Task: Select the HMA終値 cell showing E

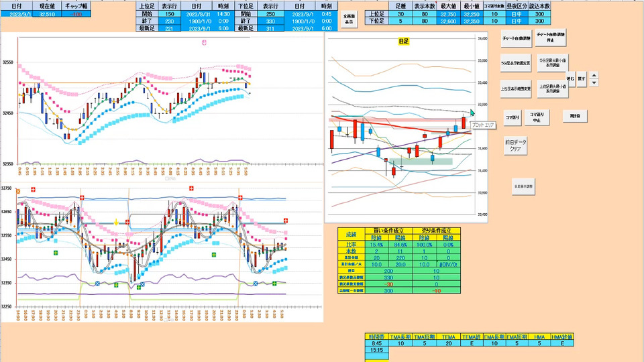Action: (562, 343)
